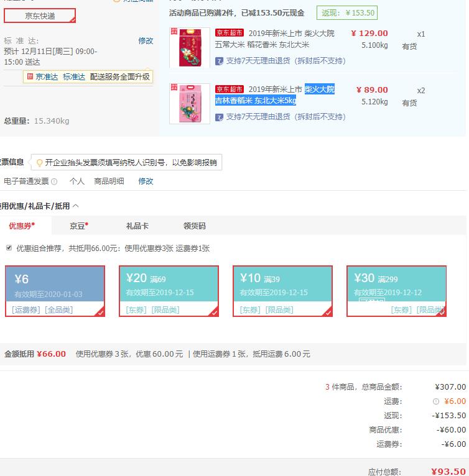
Task: Open the pink 吉林香稻米 product thumbnail
Action: (190, 104)
